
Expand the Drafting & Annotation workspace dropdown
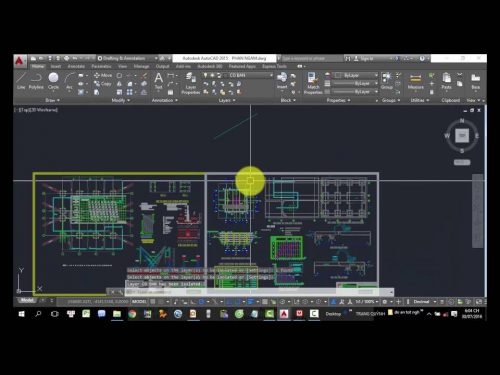coord(127,58)
